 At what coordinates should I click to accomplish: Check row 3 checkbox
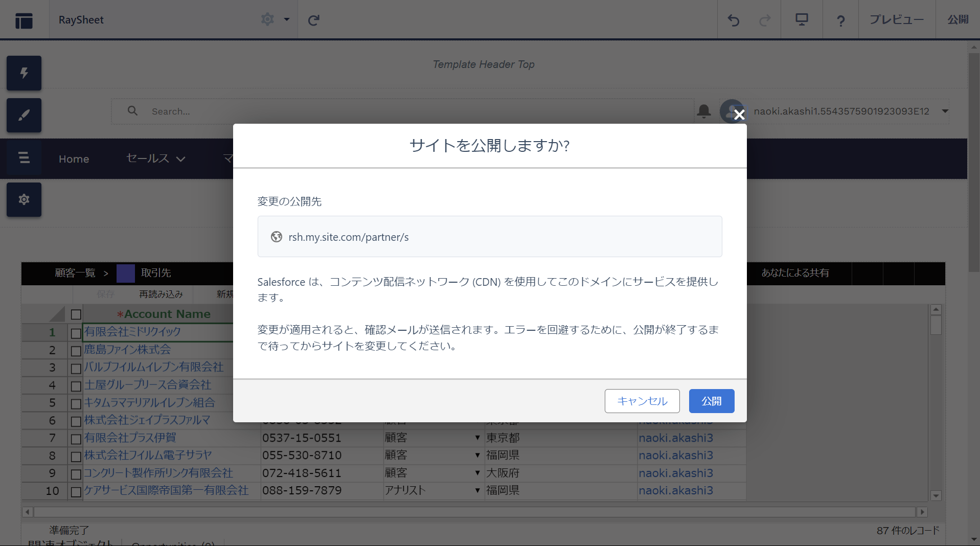[x=76, y=368]
